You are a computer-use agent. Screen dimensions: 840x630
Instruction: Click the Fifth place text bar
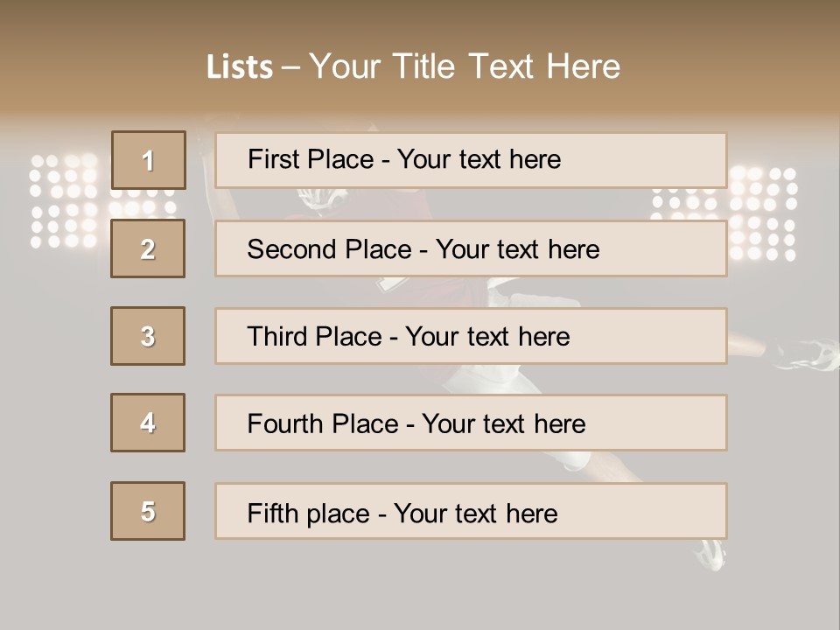(x=471, y=511)
